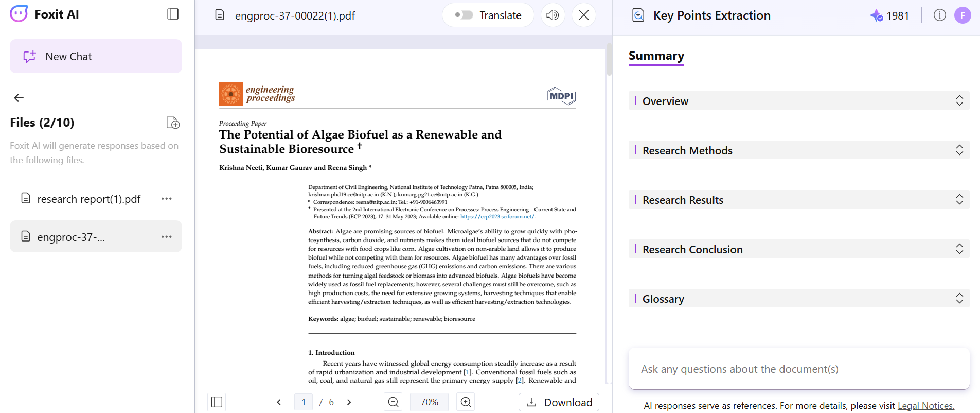Open research report(1).pdf file
Screen dimensions: 980x413
pyautogui.click(x=88, y=199)
